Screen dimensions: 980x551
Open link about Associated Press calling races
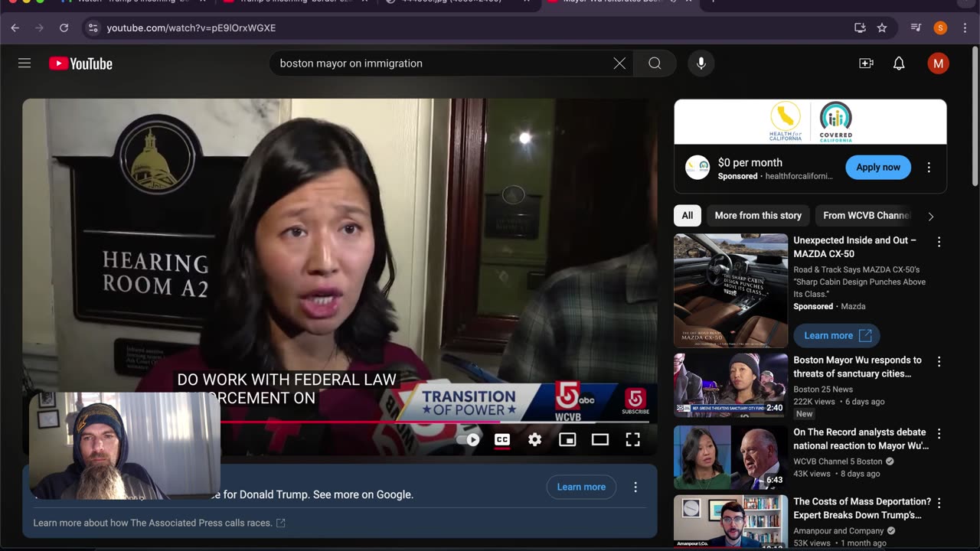click(x=159, y=523)
